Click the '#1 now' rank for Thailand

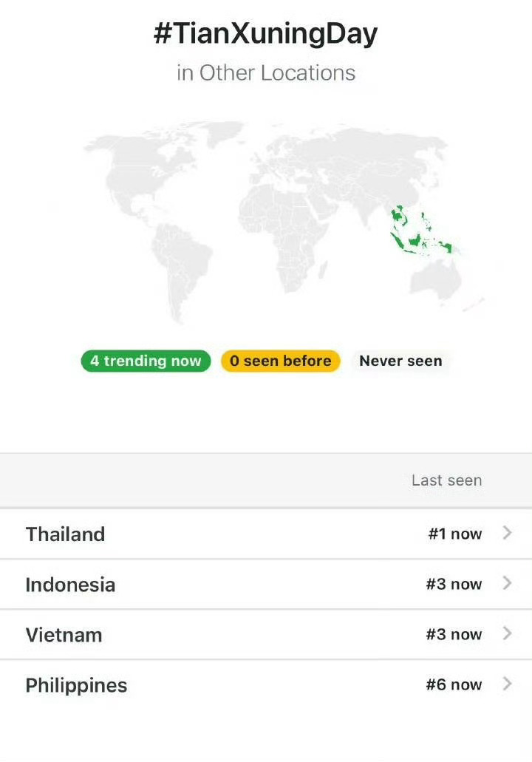click(x=455, y=534)
